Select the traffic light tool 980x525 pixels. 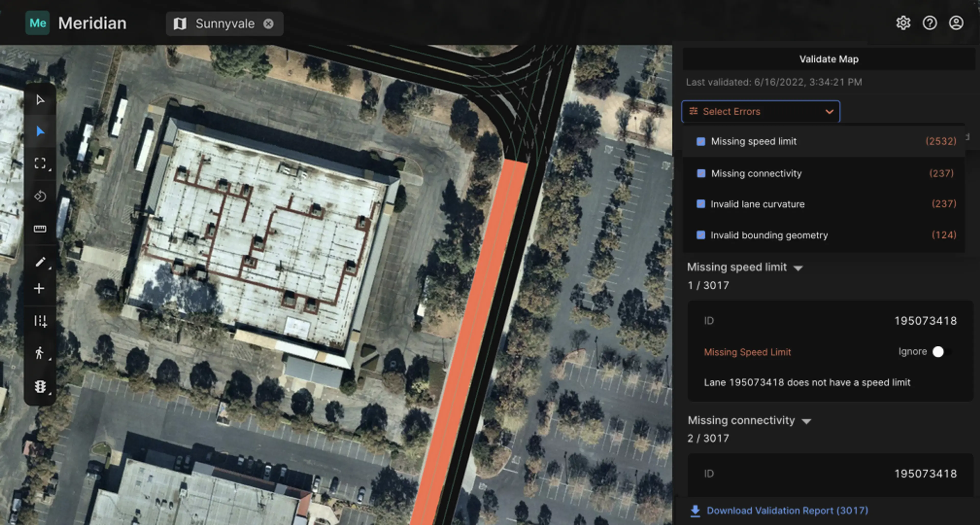[40, 387]
